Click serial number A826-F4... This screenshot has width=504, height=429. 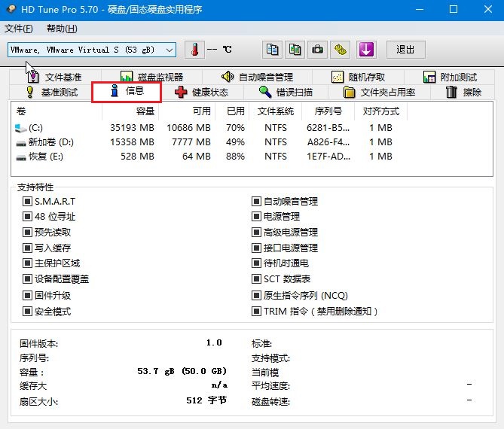tap(328, 142)
